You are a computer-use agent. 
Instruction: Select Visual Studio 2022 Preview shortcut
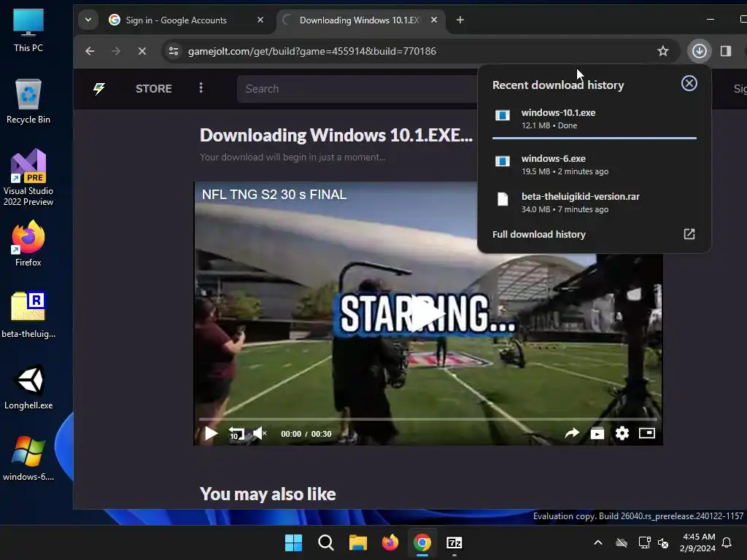[x=28, y=177]
